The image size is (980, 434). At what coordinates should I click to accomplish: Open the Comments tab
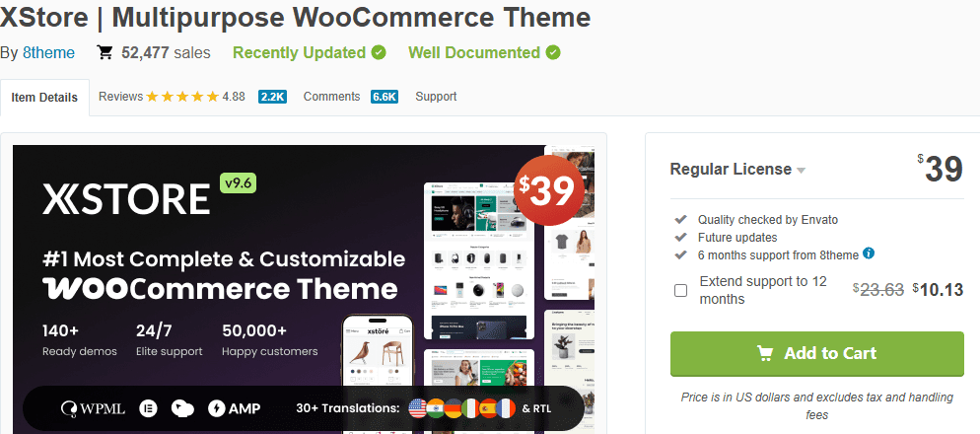click(x=331, y=97)
